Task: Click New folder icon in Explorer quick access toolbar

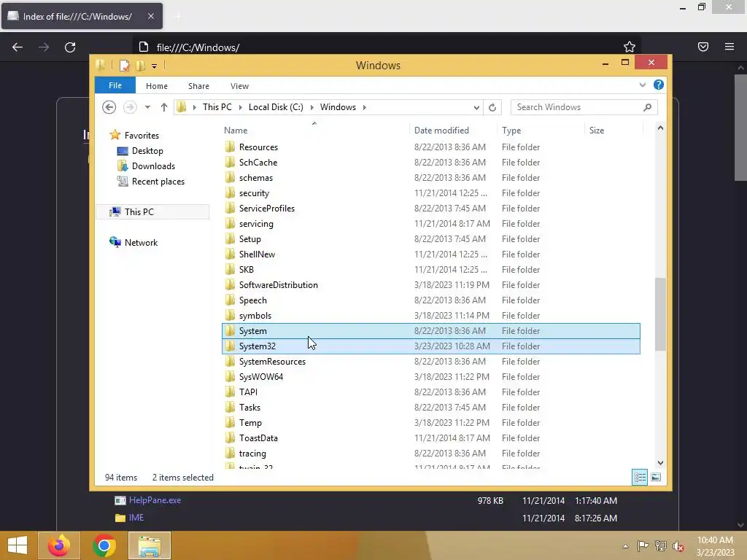Action: tap(141, 66)
